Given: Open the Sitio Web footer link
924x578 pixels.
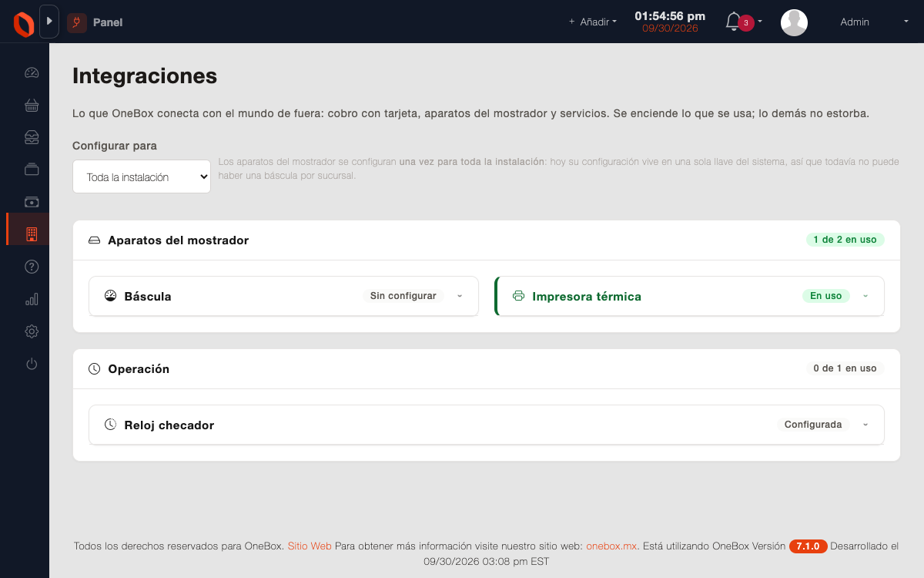Looking at the screenshot, I should 310,546.
